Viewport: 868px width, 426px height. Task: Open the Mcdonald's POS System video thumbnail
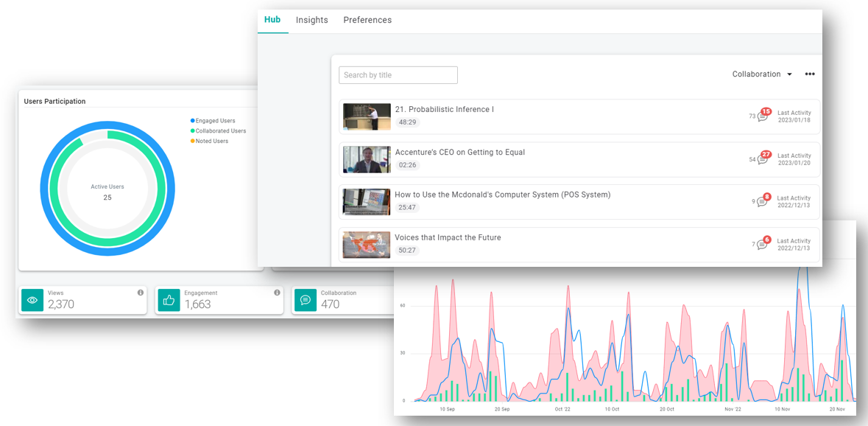[x=367, y=202]
